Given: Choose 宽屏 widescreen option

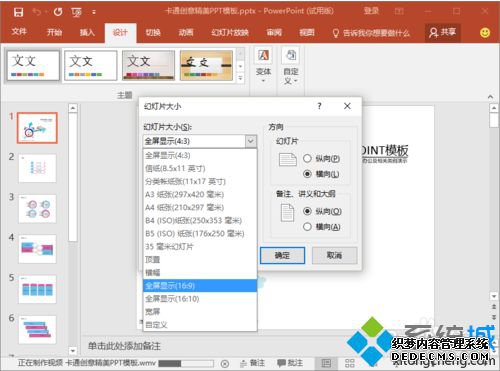Looking at the screenshot, I should pos(200,312).
